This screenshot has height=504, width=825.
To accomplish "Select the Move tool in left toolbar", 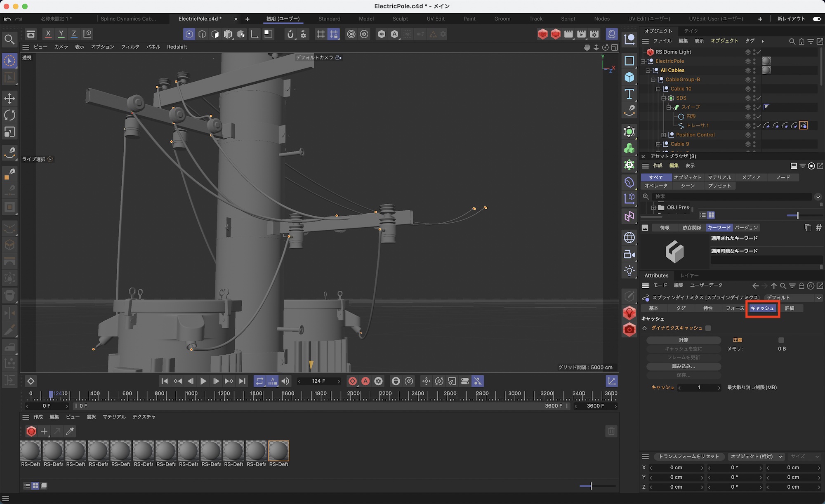I will 9,98.
